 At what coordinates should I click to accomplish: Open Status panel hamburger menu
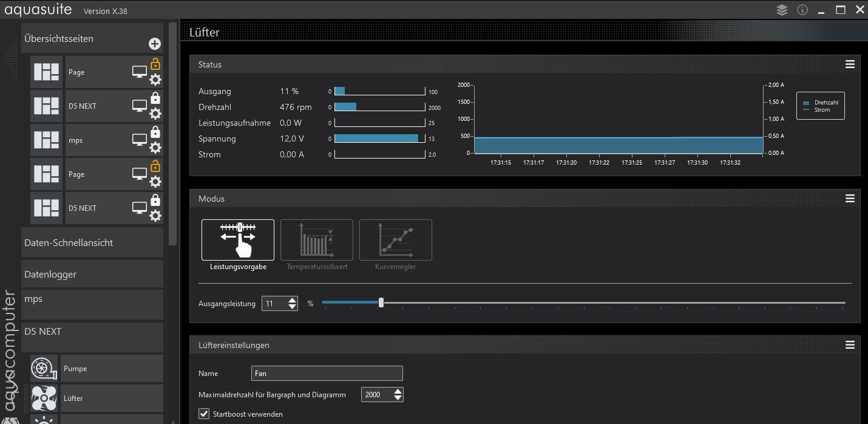click(x=850, y=64)
